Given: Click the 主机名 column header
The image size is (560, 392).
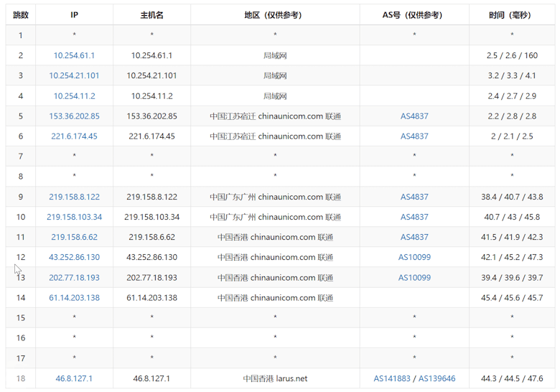Looking at the screenshot, I should 151,15.
